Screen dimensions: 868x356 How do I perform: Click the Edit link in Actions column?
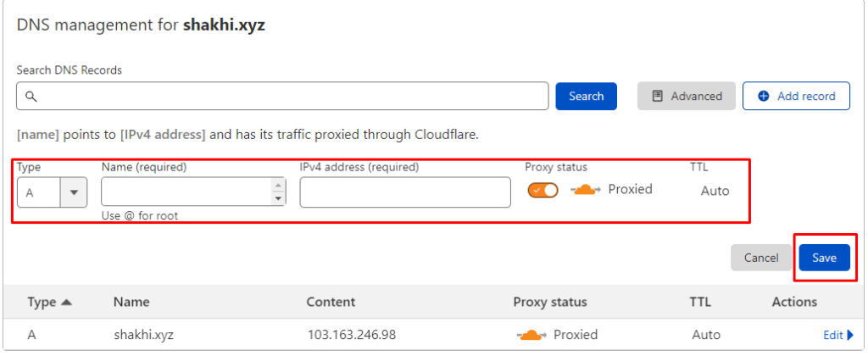tap(833, 335)
